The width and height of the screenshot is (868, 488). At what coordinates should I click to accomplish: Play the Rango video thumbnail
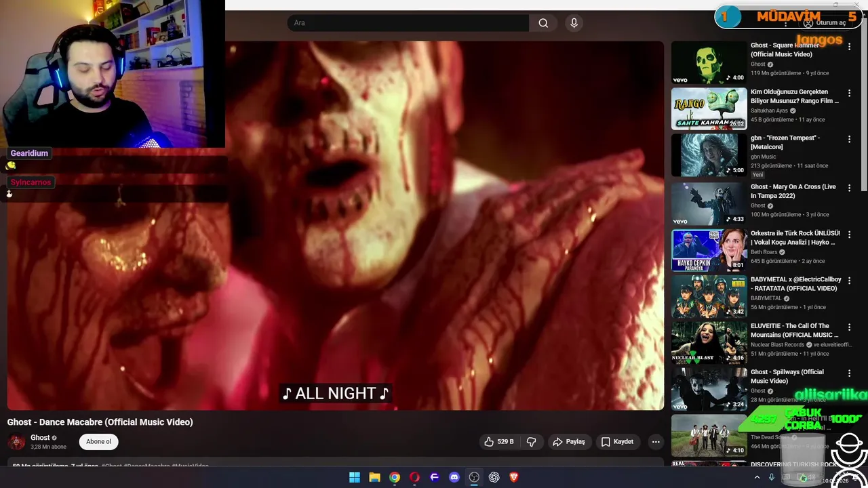tap(709, 108)
